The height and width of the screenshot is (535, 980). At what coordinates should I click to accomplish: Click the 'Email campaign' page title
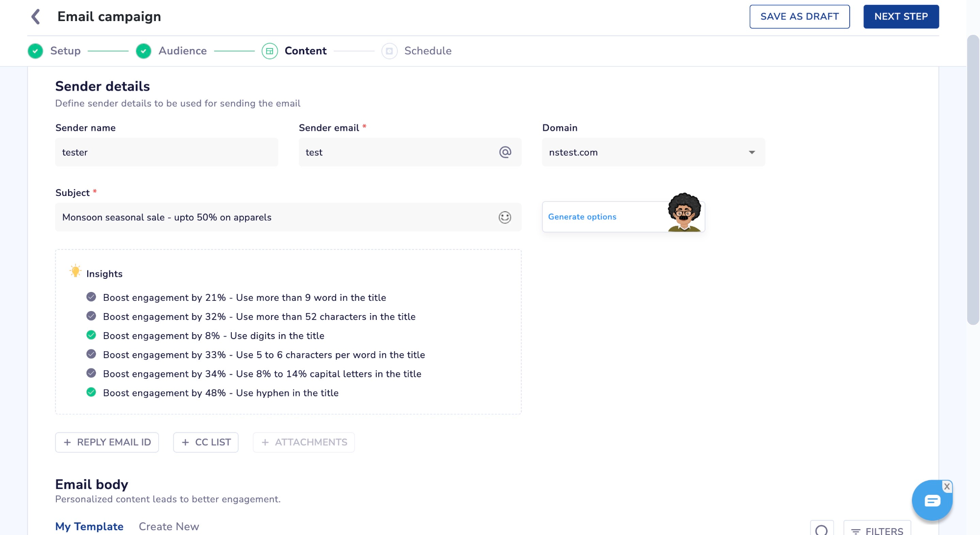(109, 17)
